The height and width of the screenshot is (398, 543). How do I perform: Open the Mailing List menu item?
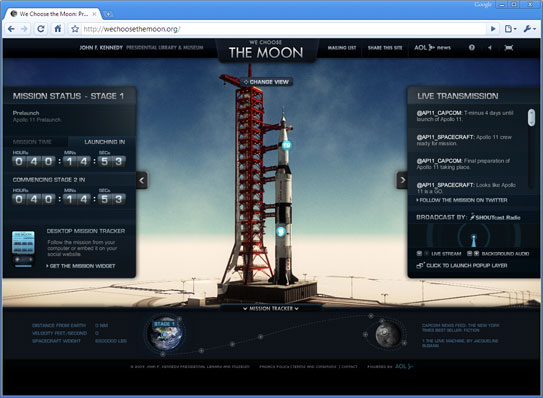pos(342,48)
